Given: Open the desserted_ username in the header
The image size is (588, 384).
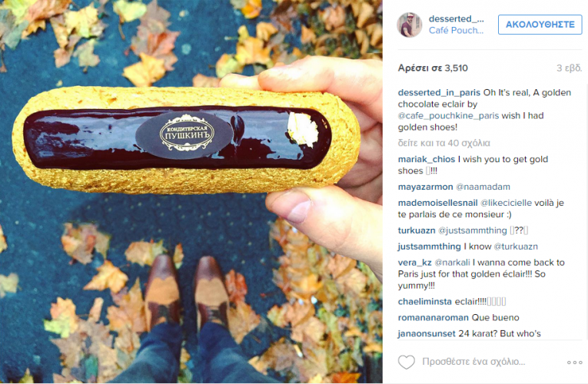Looking at the screenshot, I should click(x=456, y=18).
